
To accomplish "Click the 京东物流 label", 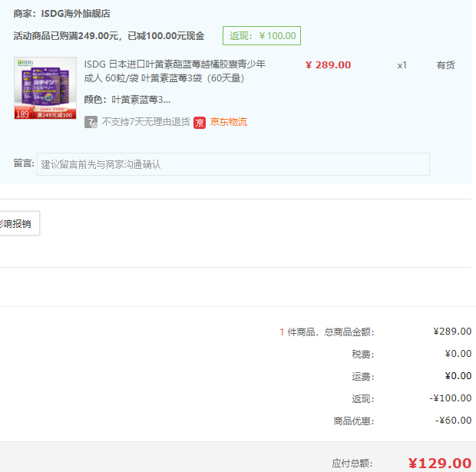I will point(229,122).
